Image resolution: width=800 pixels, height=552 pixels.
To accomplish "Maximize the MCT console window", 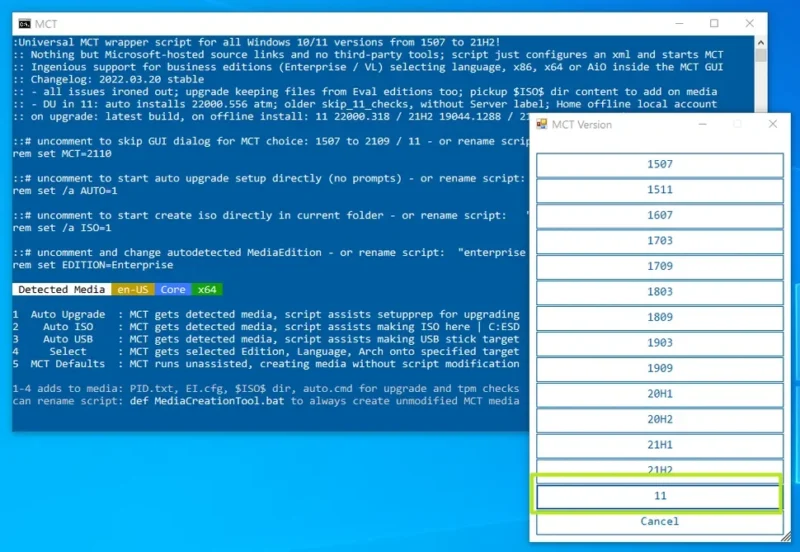I will pyautogui.click(x=714, y=23).
